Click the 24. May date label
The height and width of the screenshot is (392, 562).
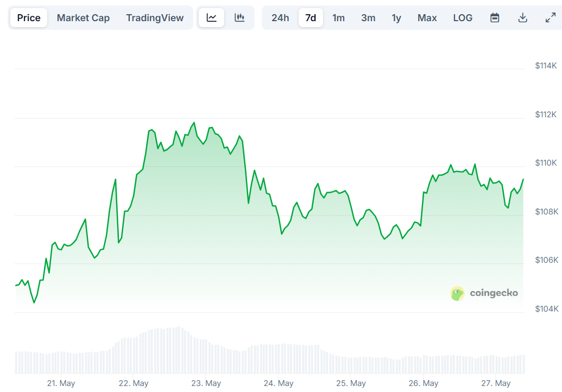click(x=279, y=383)
